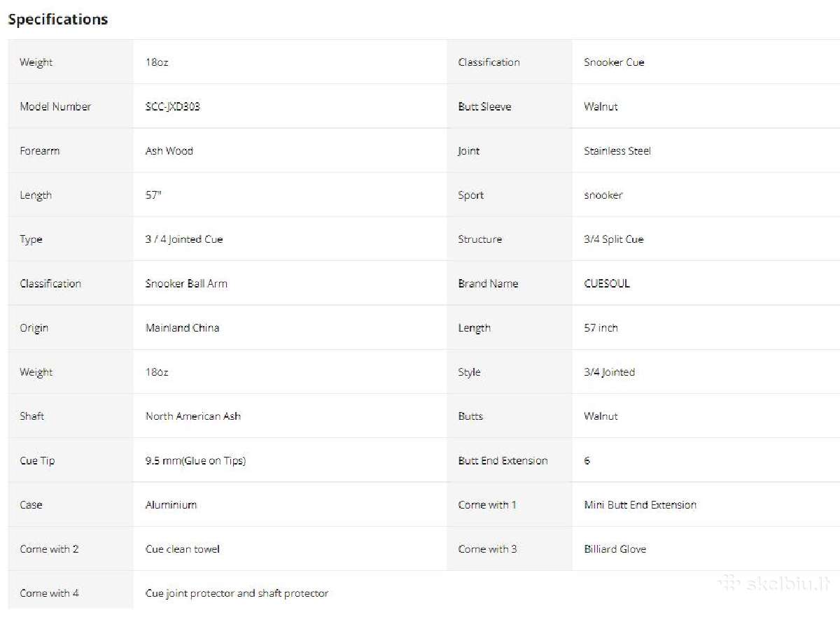The width and height of the screenshot is (840, 617).
Task: Click the CUESOUL brand name value
Action: pos(607,283)
